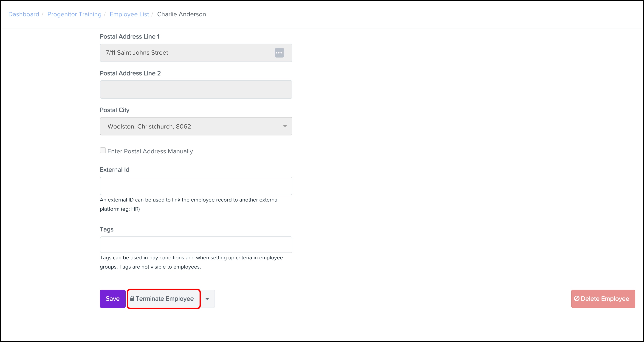Expand the dropdown next to Terminate Employee
This screenshot has width=644, height=342.
pos(207,299)
